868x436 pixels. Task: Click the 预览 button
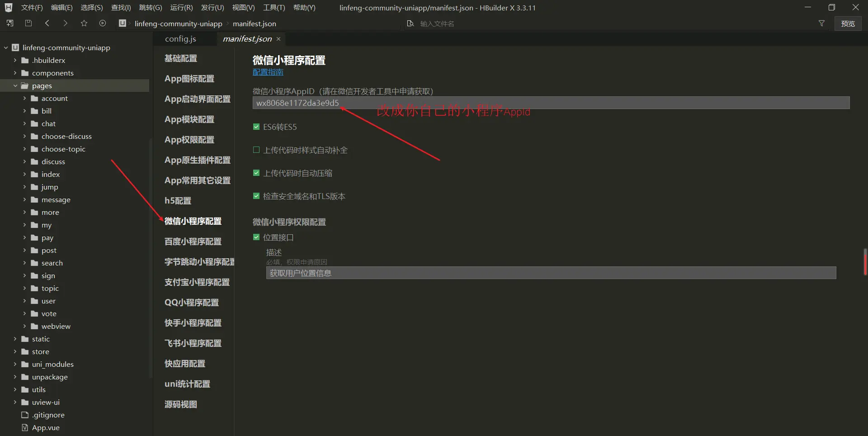click(x=848, y=24)
